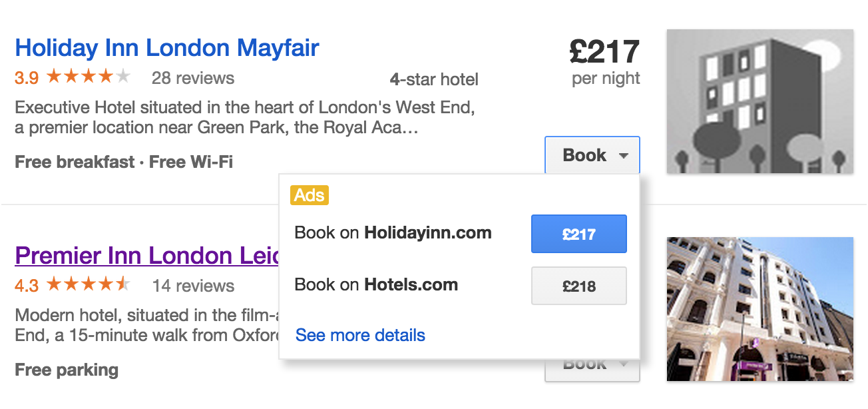Image resolution: width=868 pixels, height=409 pixels.
Task: Click the yellow Ads badge
Action: 310,195
